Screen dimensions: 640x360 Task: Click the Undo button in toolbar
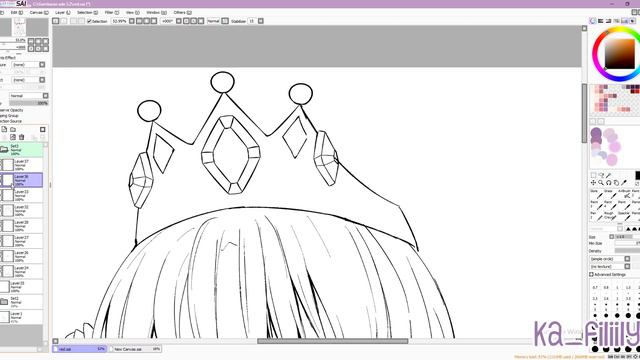click(x=56, y=21)
